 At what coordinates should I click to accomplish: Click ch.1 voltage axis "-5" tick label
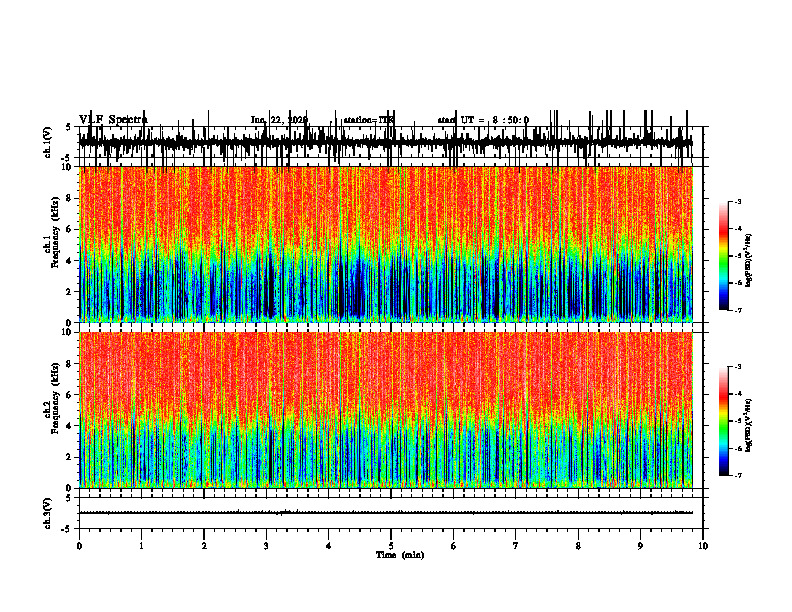(67, 158)
